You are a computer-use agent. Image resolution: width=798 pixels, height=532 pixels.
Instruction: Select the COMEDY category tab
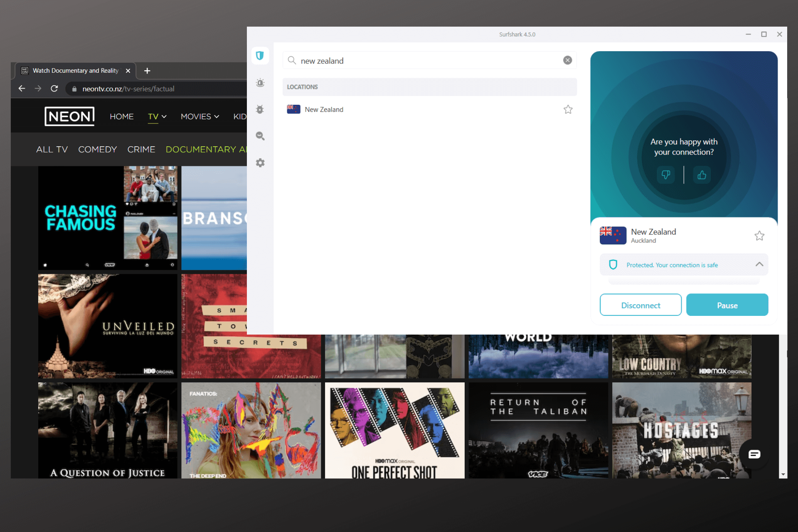point(97,150)
